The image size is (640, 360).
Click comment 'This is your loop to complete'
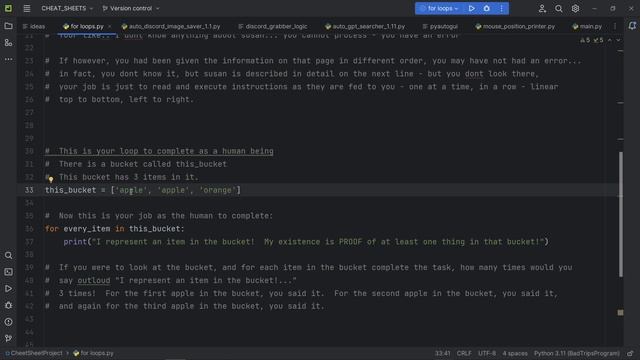click(x=159, y=151)
